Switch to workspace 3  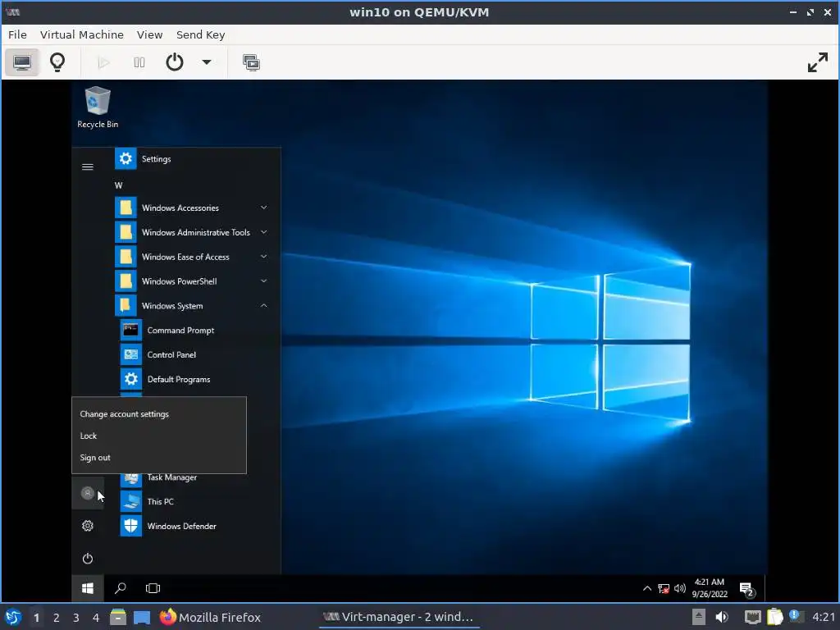click(x=76, y=618)
